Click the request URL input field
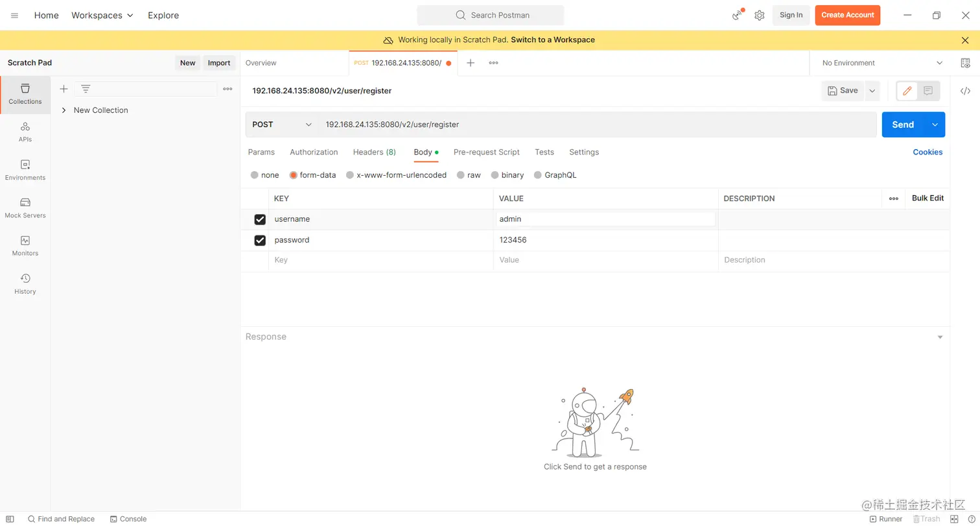Screen dimensions: 980x526 597,125
